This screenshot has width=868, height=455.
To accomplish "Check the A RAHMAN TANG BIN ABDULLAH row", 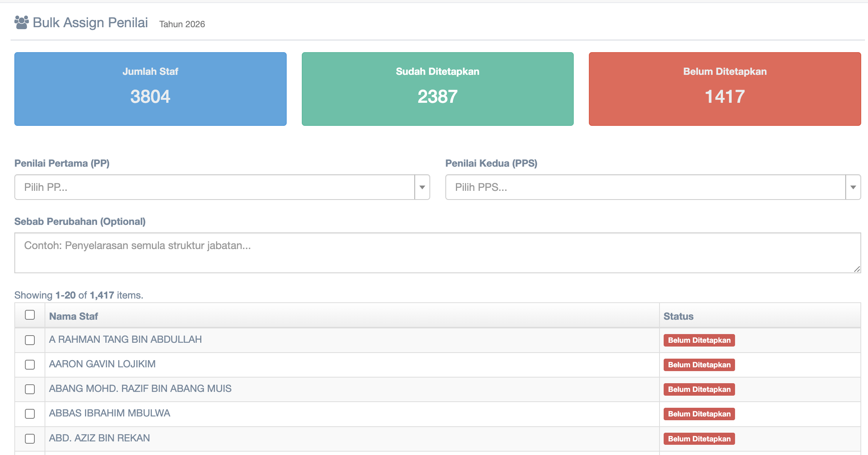I will pyautogui.click(x=30, y=340).
